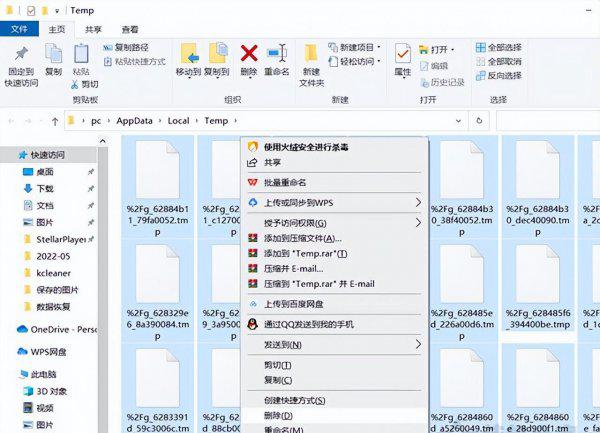Click AppData in the breadcrumb path

coord(134,121)
